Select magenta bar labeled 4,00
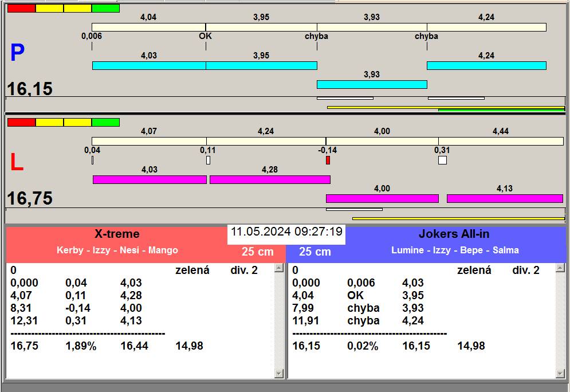The width and height of the screenshot is (570, 392). coord(383,198)
